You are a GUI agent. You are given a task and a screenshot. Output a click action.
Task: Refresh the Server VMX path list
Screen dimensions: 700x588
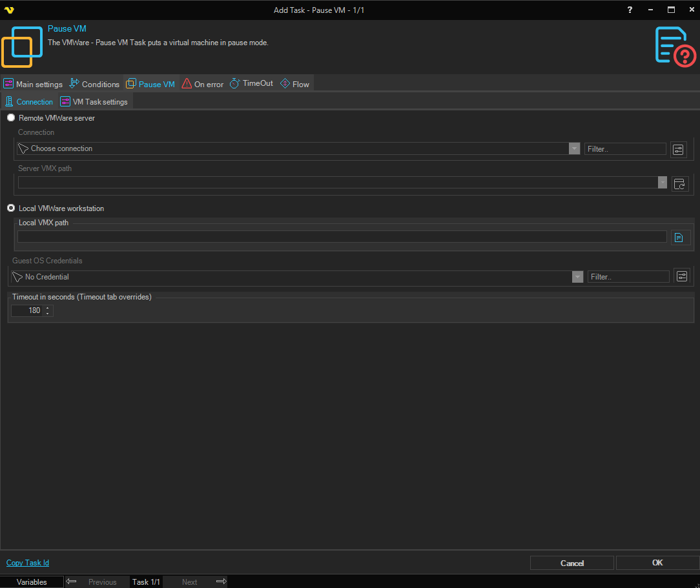coord(679,184)
